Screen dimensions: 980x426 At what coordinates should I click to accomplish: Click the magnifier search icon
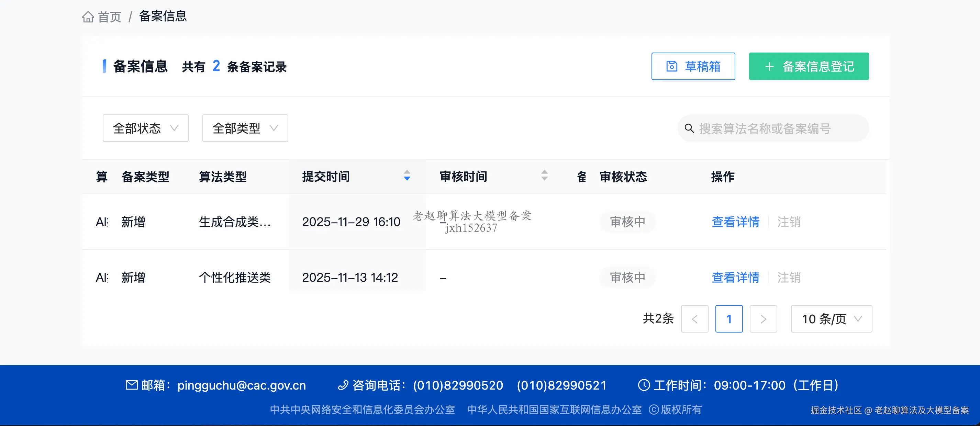click(689, 128)
